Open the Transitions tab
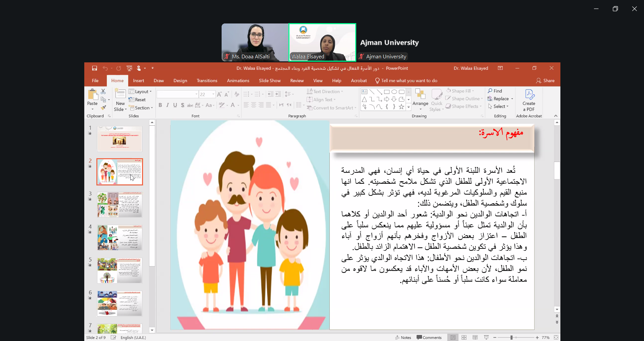 click(x=207, y=81)
